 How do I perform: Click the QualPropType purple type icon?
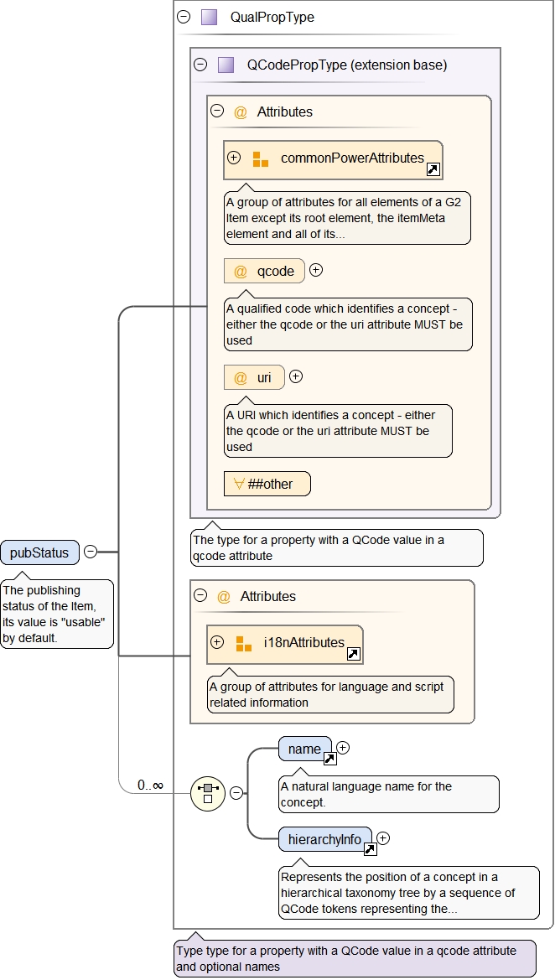coord(209,17)
